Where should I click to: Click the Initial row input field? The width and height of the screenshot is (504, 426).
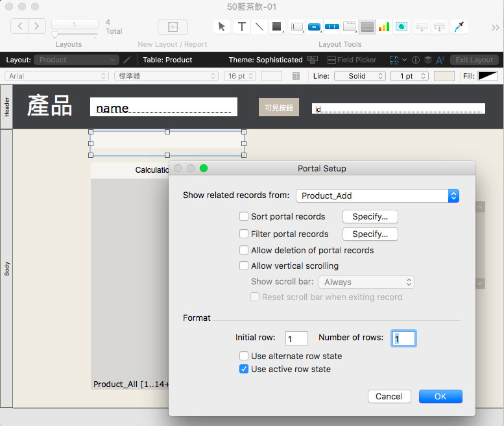tap(296, 338)
